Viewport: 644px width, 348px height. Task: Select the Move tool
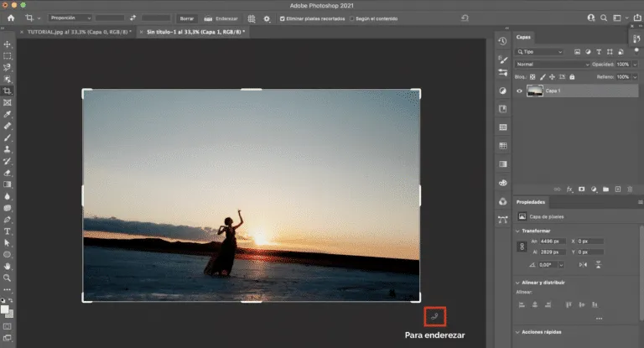(x=7, y=44)
